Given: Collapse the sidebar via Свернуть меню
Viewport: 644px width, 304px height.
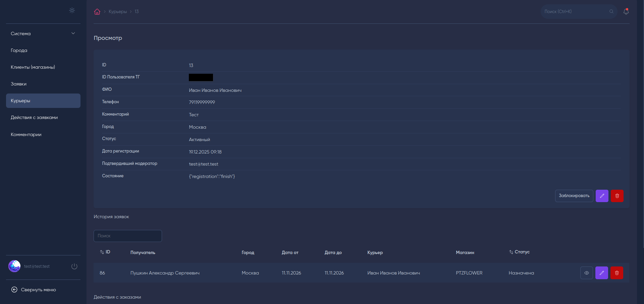Looking at the screenshot, I should point(34,290).
